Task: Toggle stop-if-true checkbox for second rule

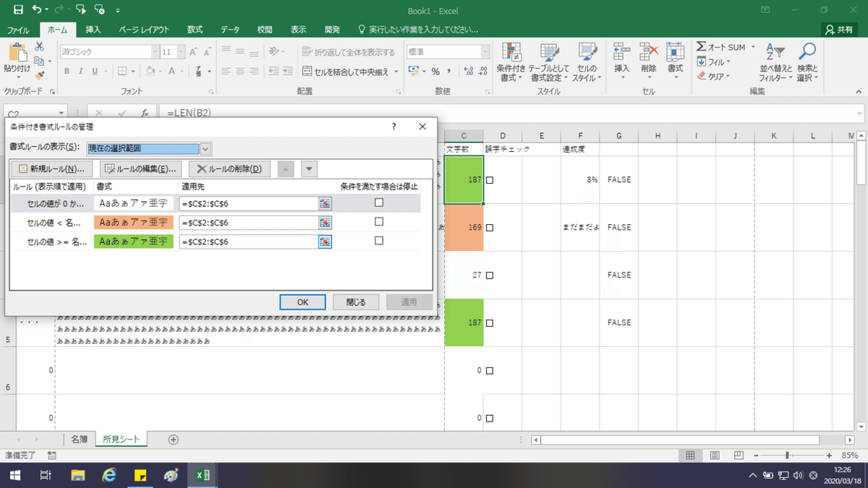Action: [379, 222]
